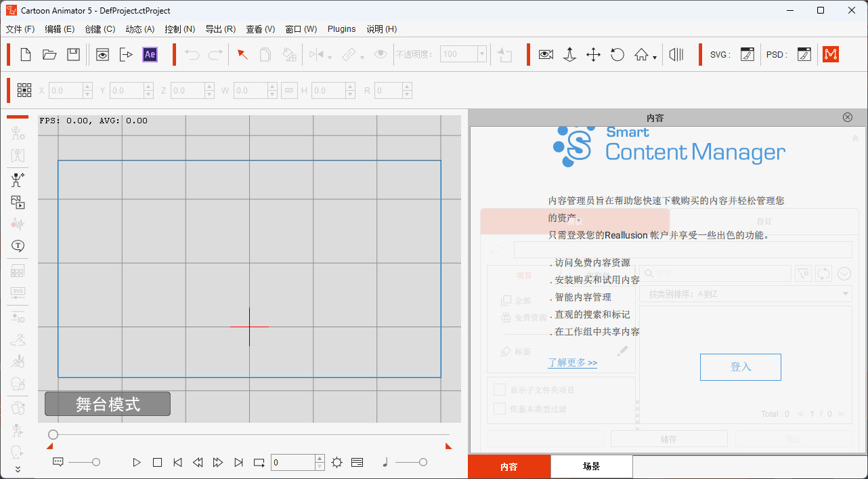Click the 登入 login button
The width and height of the screenshot is (868, 479).
coord(741,367)
